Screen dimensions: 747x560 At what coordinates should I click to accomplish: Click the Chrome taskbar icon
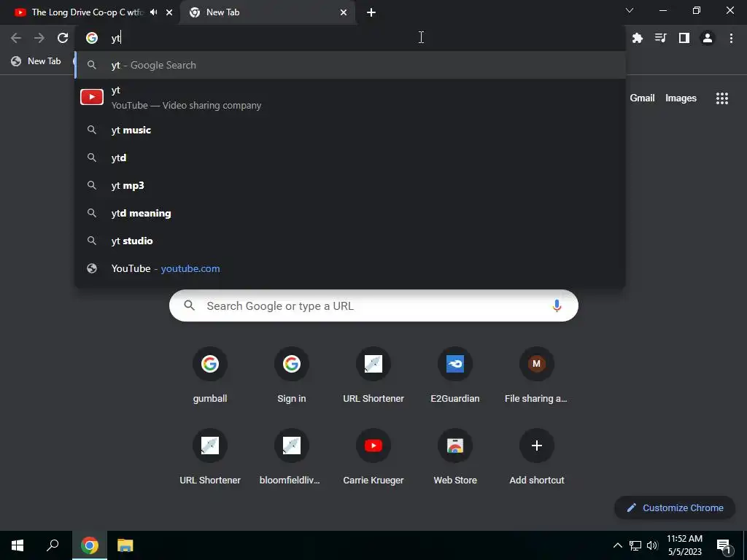(90, 545)
